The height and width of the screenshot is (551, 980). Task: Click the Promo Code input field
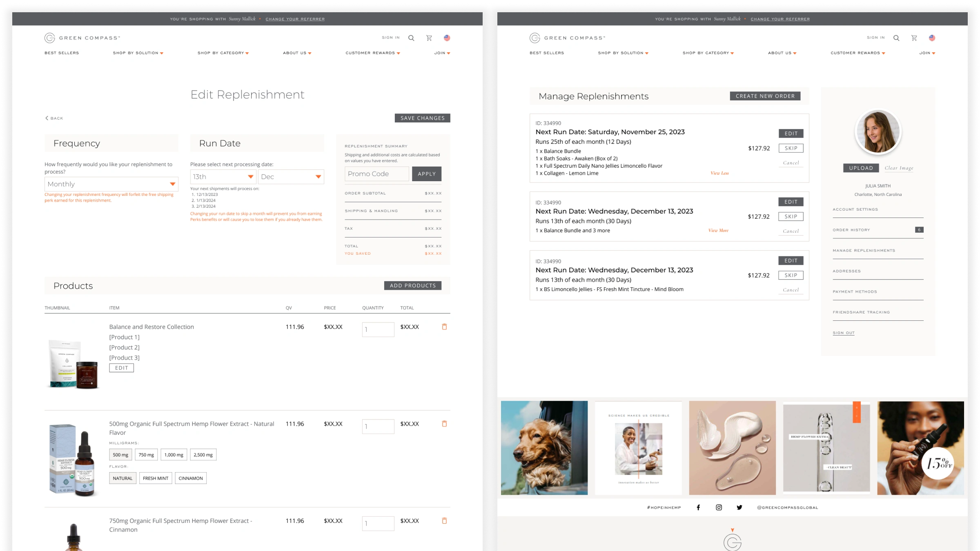[377, 174]
